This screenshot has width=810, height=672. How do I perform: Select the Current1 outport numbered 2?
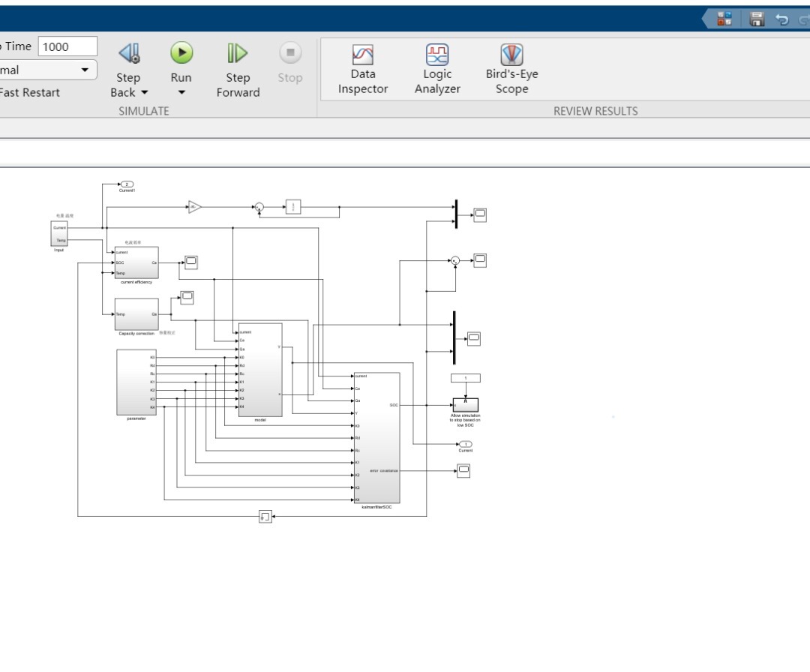coord(127,184)
